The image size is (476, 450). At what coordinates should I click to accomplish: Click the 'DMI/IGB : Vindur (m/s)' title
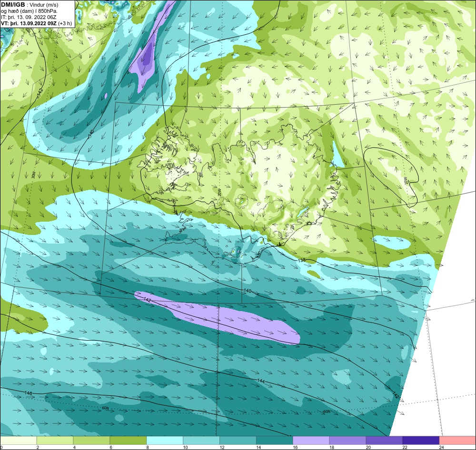(30, 5)
